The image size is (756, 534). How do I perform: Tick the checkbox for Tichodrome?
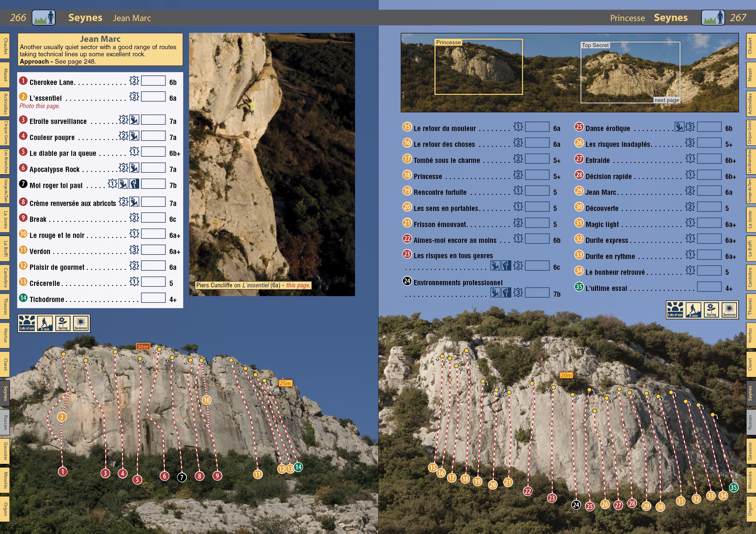tap(153, 298)
